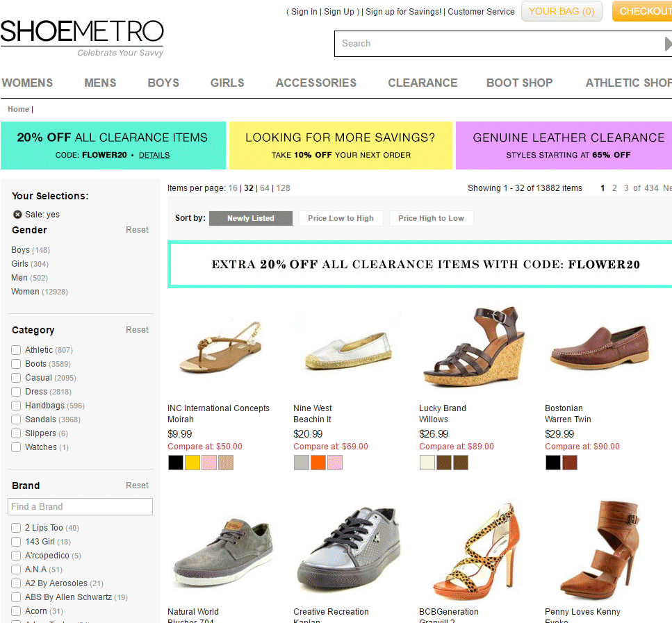Check the Sandals category checkbox
Viewport: 672px width, 623px height.
(x=16, y=420)
